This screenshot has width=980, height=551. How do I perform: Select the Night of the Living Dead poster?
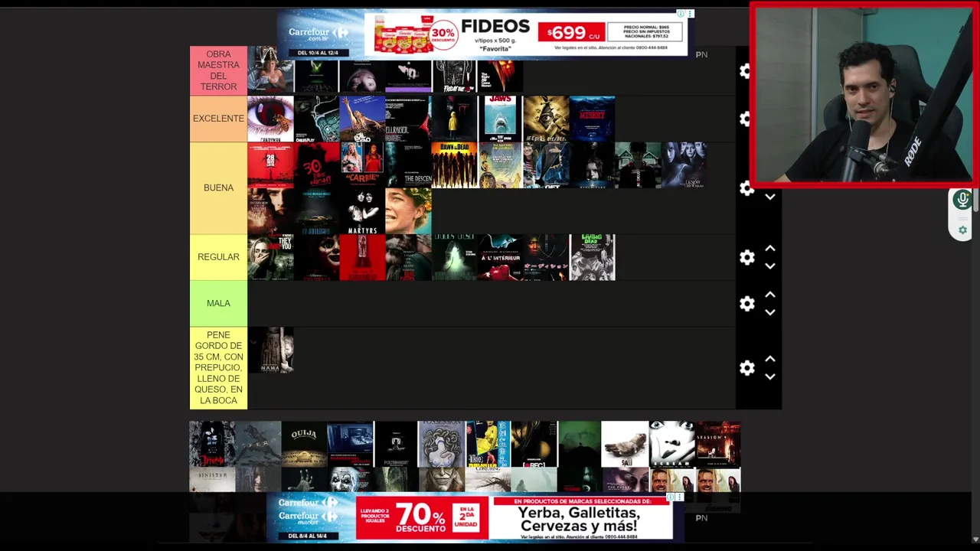click(x=592, y=258)
